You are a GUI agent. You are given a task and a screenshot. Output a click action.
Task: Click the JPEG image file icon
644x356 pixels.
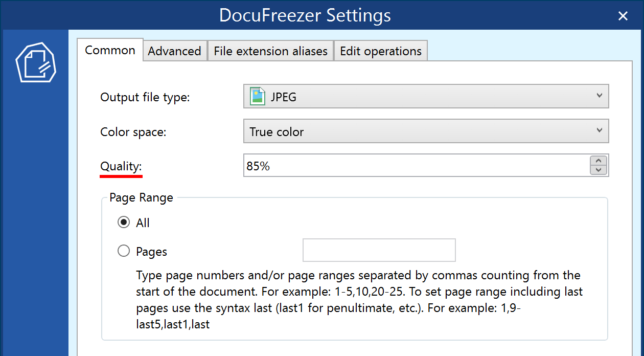(x=257, y=96)
